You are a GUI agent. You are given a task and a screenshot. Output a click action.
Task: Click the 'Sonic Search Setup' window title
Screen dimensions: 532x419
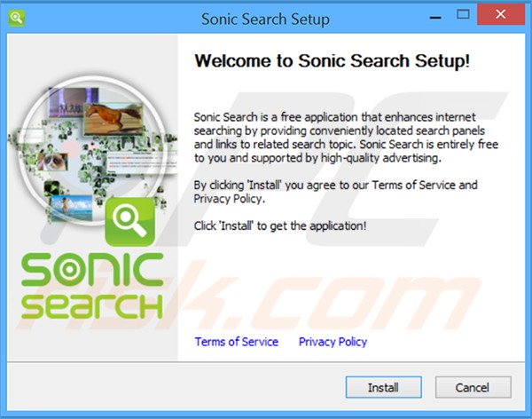pos(265,19)
